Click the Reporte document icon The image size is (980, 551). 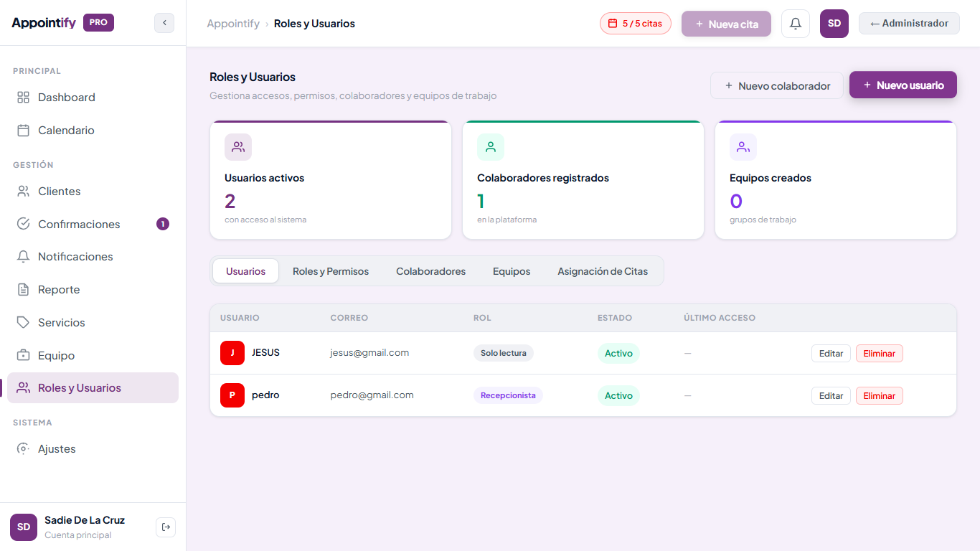click(24, 289)
